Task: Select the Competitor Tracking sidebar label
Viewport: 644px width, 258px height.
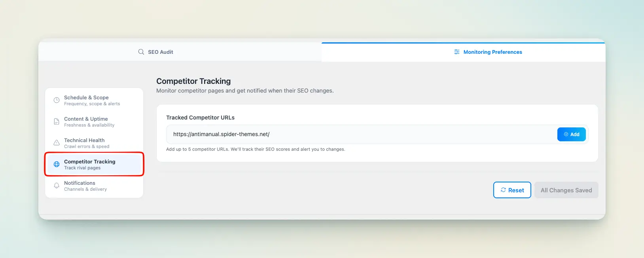Action: pyautogui.click(x=90, y=162)
